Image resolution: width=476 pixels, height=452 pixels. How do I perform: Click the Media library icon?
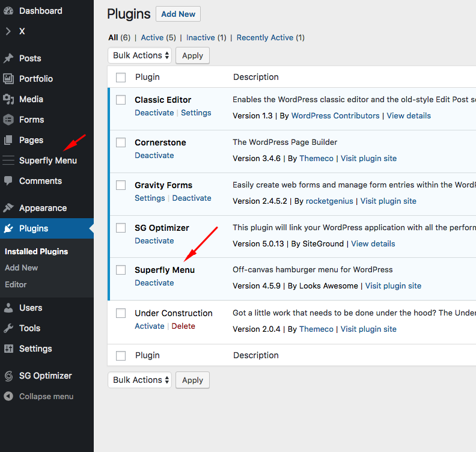click(8, 99)
